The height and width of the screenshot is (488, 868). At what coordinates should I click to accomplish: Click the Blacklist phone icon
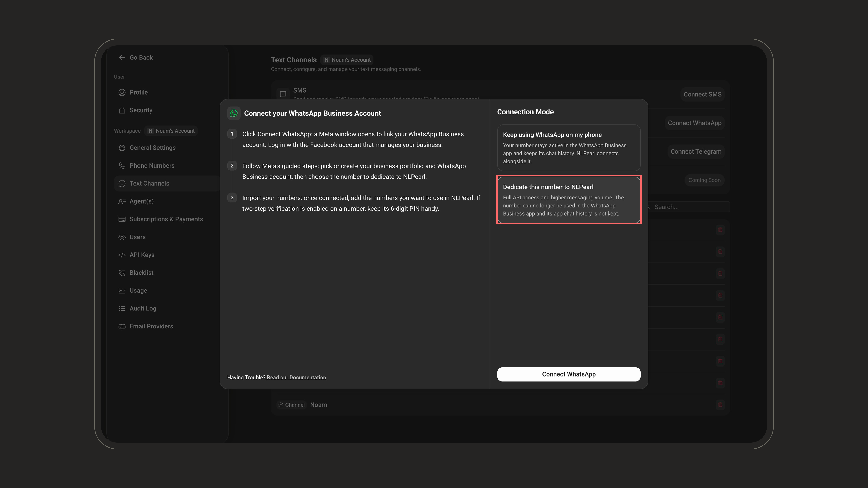[122, 273]
